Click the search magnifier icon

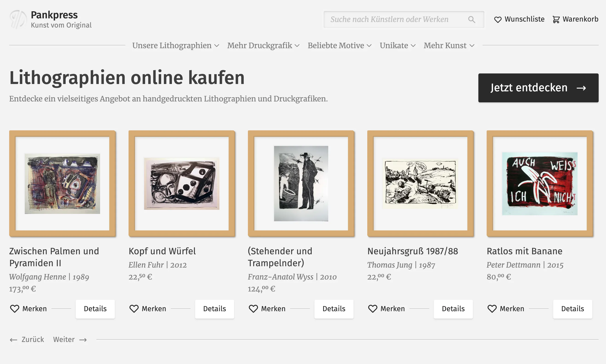471,19
